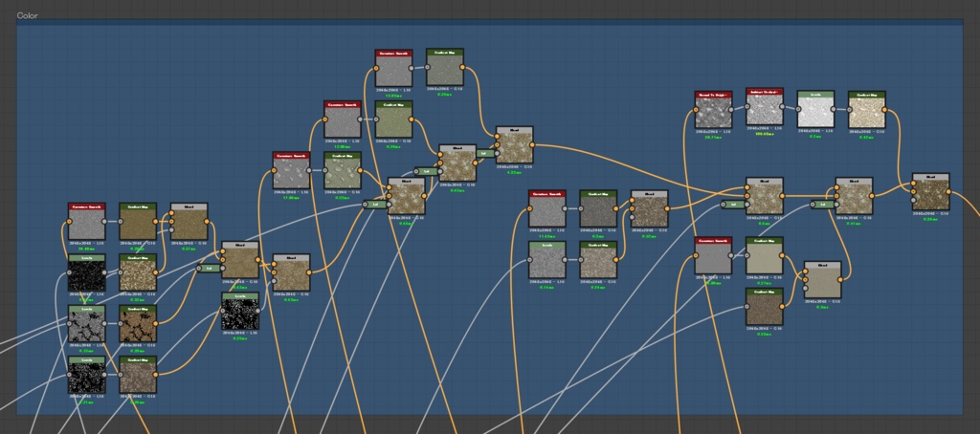
Task: Click the output pin of the final Blend node
Action: coord(948,192)
